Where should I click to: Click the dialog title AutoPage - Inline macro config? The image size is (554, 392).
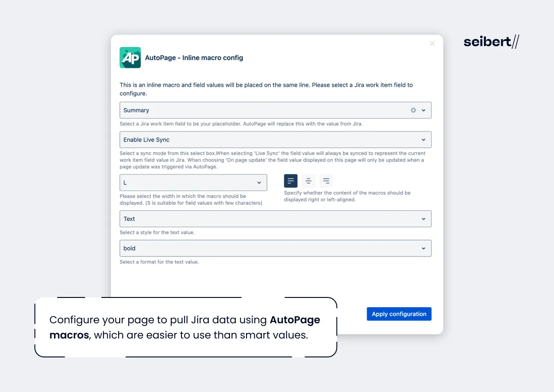194,58
